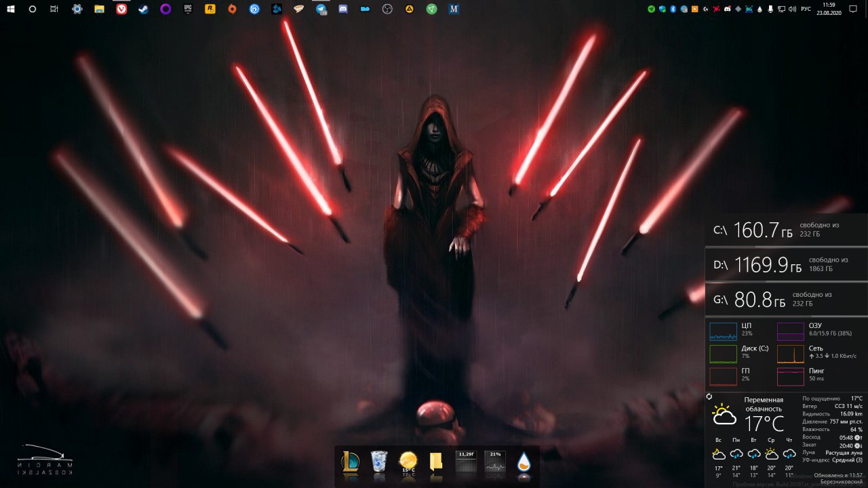
Task: Open the BG tray icon
Action: coord(749,9)
